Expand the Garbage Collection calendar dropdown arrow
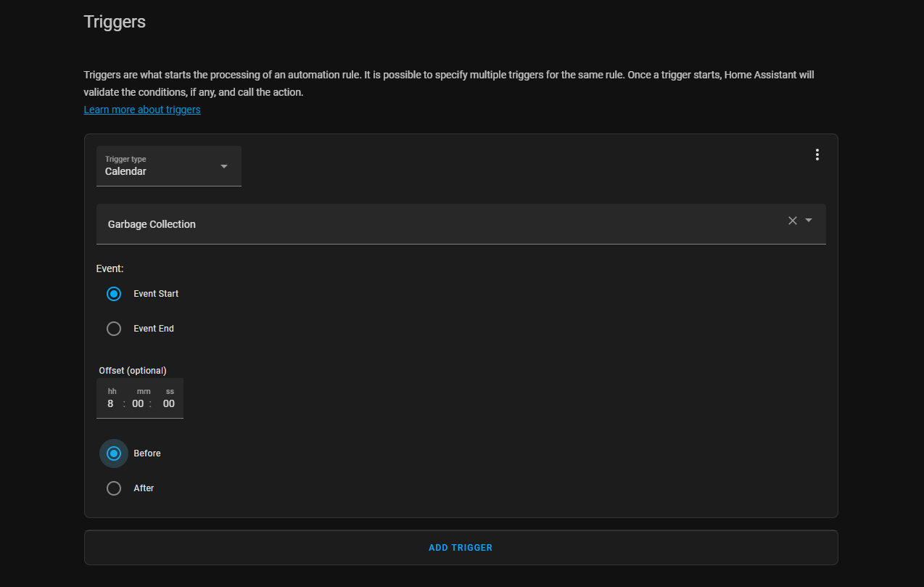The image size is (924, 587). tap(809, 221)
